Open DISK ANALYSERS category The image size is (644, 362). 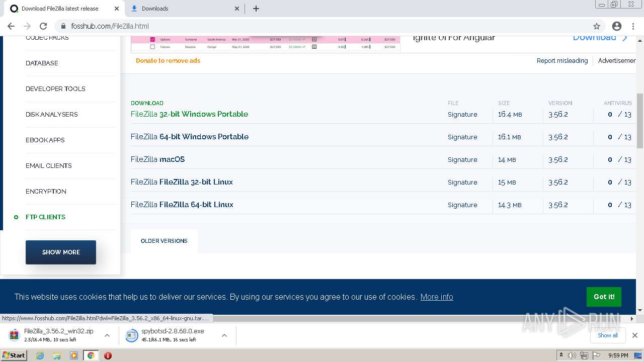point(51,115)
